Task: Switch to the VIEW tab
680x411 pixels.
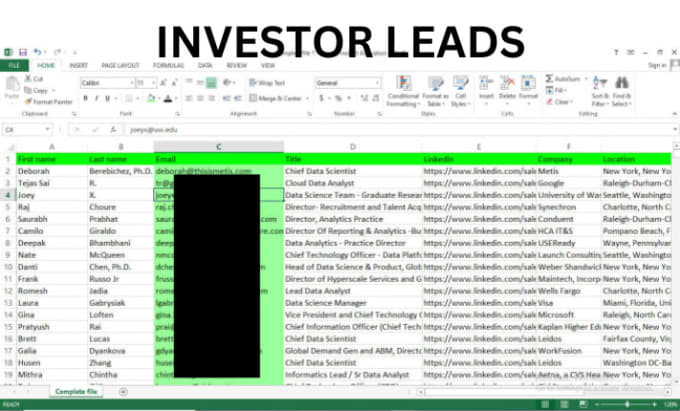Action: pyautogui.click(x=268, y=65)
